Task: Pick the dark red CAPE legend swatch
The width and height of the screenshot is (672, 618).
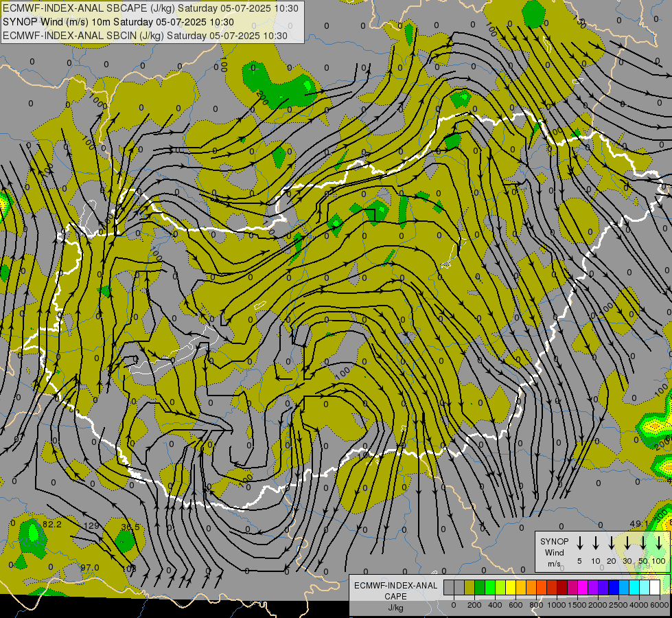Action: tap(562, 587)
